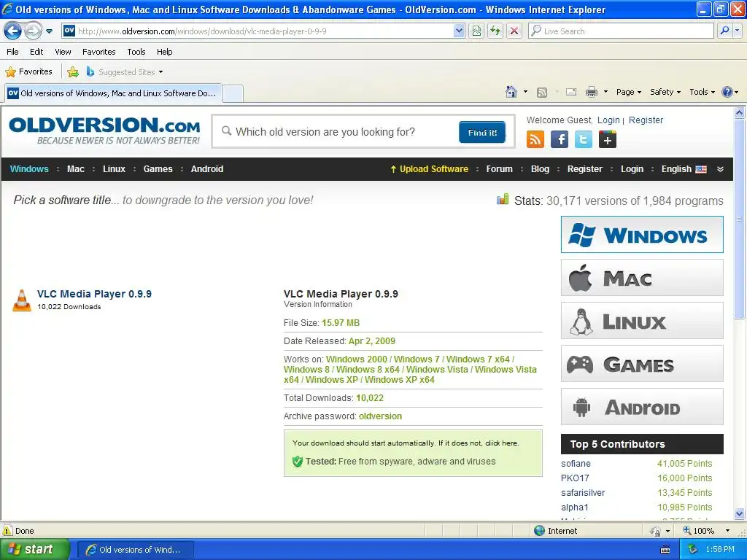This screenshot has height=560, width=747.
Task: Click the Facebook icon
Action: (560, 139)
